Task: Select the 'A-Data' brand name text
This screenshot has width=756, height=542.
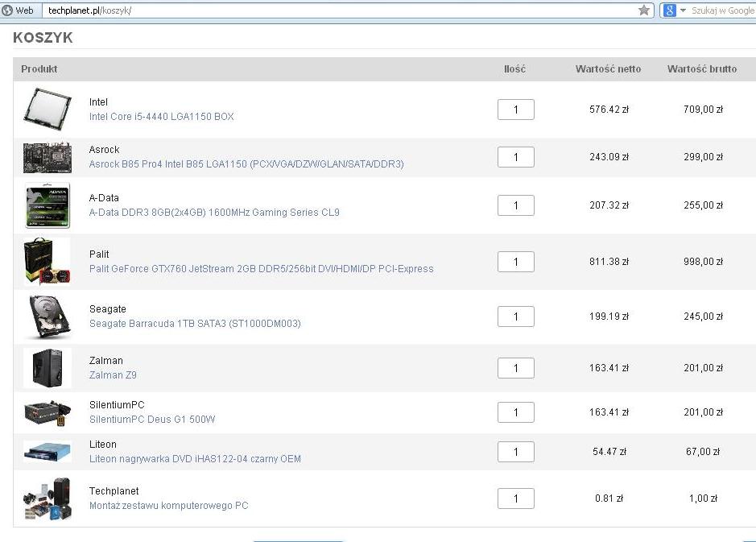Action: [x=104, y=197]
